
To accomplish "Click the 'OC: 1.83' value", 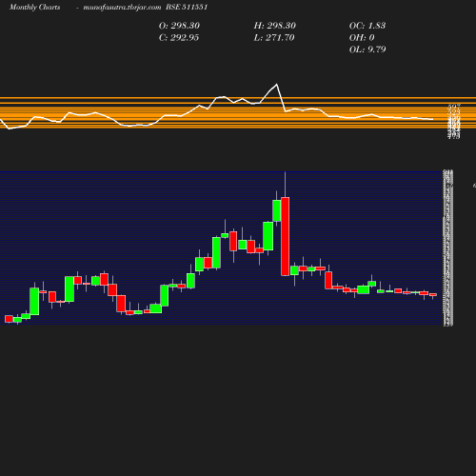I will pos(367,26).
